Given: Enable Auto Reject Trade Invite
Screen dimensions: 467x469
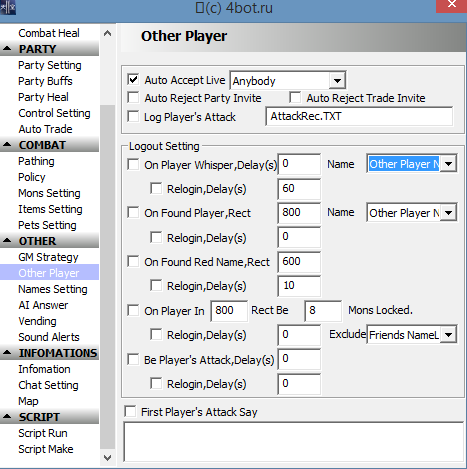Looking at the screenshot, I should point(295,98).
